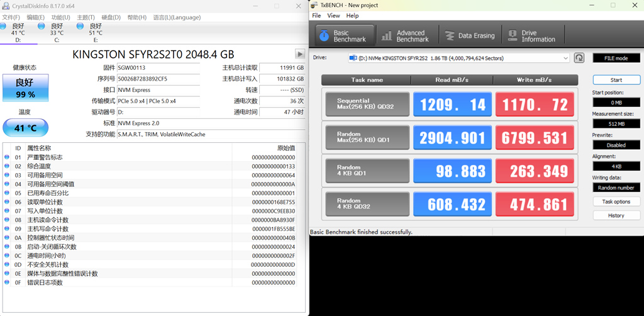
Task: Open the File menu in TxBENCH
Action: pos(316,16)
